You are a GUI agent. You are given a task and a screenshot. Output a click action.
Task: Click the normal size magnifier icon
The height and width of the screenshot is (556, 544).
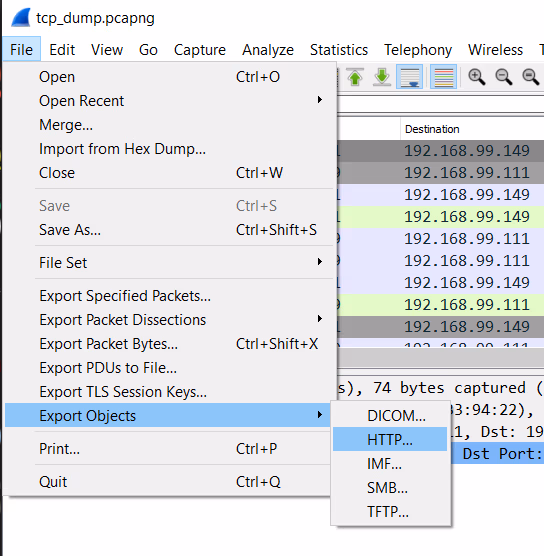coord(531,77)
